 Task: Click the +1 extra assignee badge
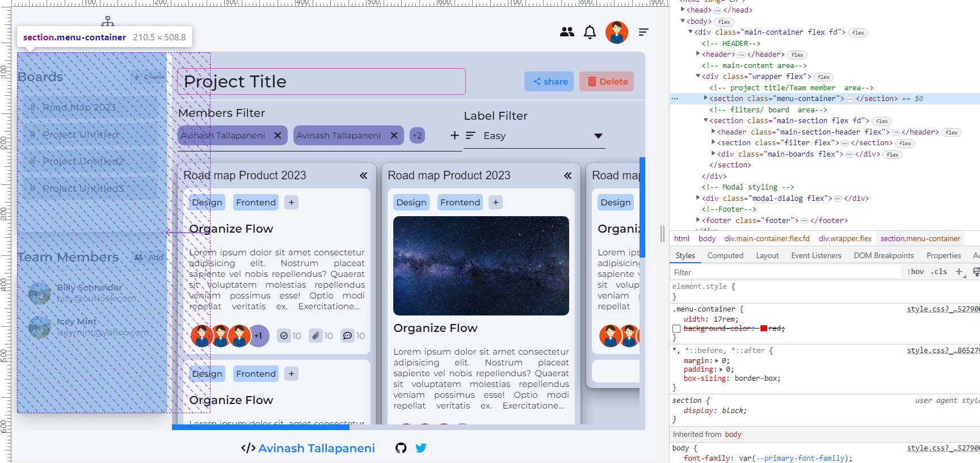pos(258,336)
